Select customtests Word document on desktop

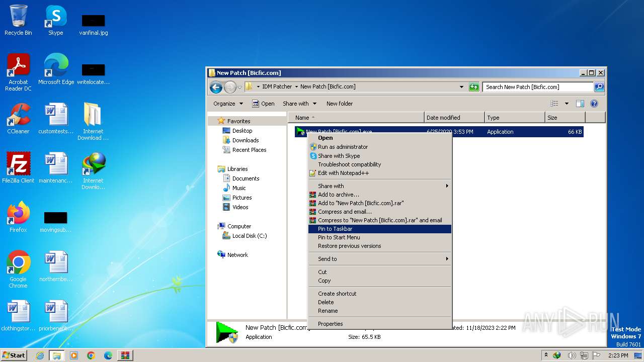(56, 119)
